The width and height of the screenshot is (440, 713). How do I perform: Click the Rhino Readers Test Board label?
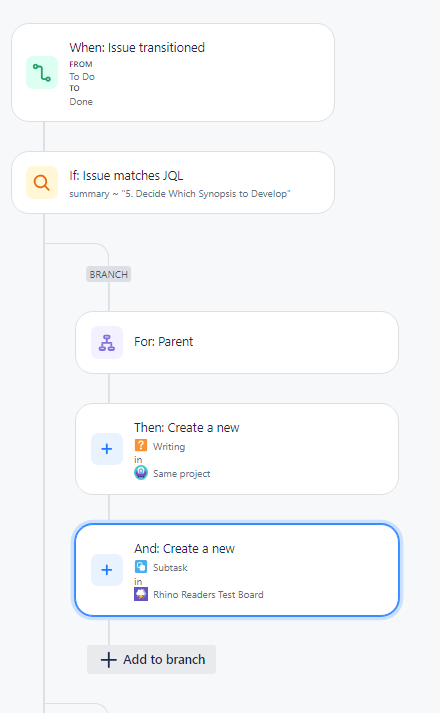point(208,594)
